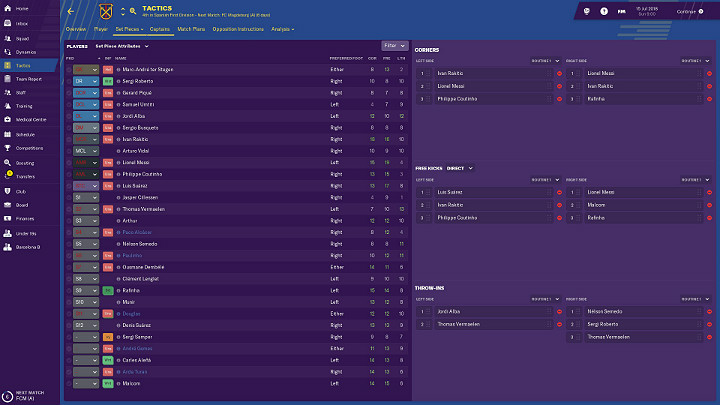The width and height of the screenshot is (720, 405).
Task: Open André Gomes player link
Action: (137, 349)
